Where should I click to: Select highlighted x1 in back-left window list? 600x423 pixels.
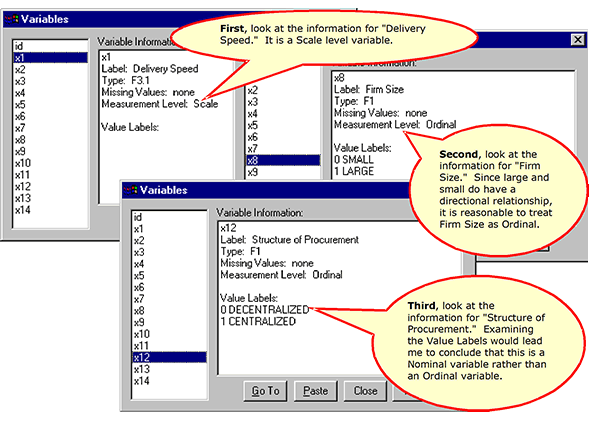[x=50, y=58]
